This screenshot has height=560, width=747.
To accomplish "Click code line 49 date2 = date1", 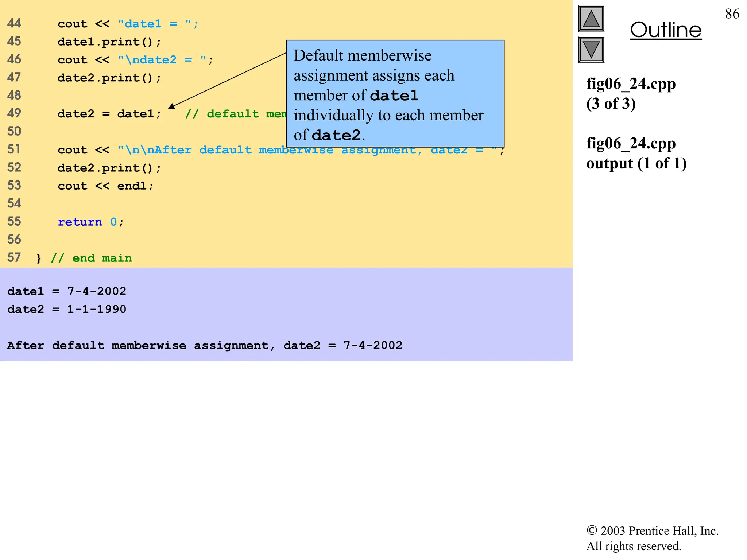I will [109, 114].
